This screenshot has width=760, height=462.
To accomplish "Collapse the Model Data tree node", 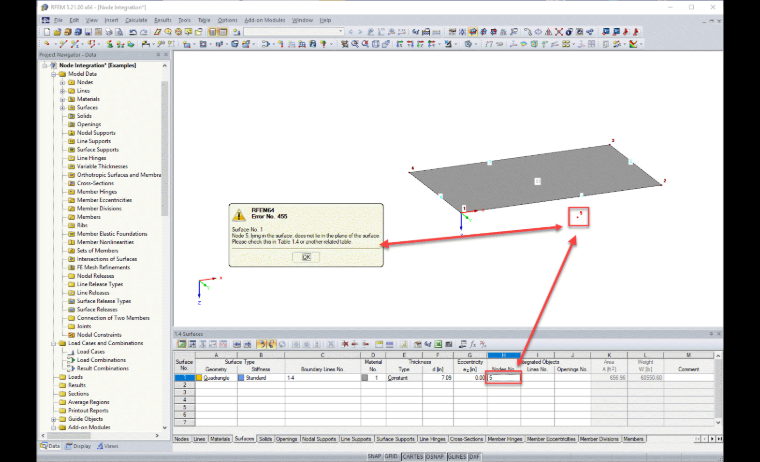I will [x=54, y=74].
